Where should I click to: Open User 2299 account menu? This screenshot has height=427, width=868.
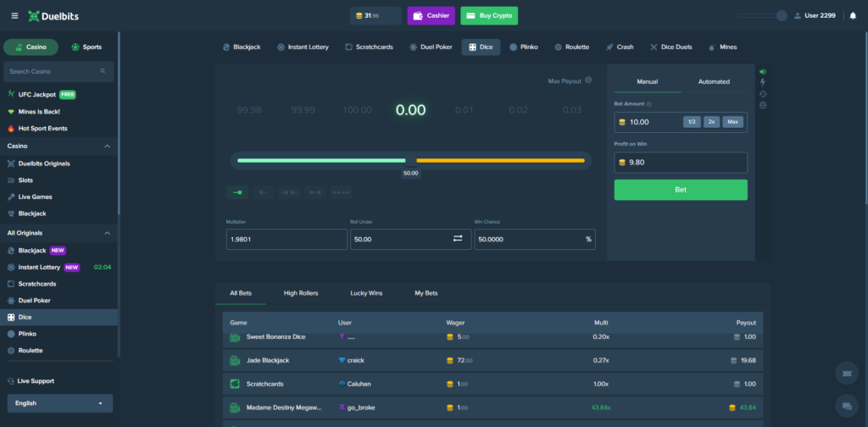[815, 16]
